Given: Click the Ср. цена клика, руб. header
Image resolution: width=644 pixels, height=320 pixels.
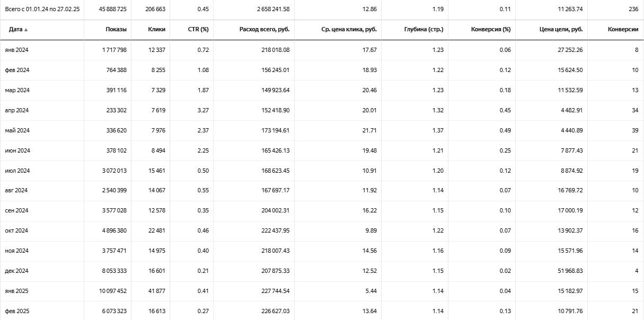Looking at the screenshot, I should coord(349,30).
